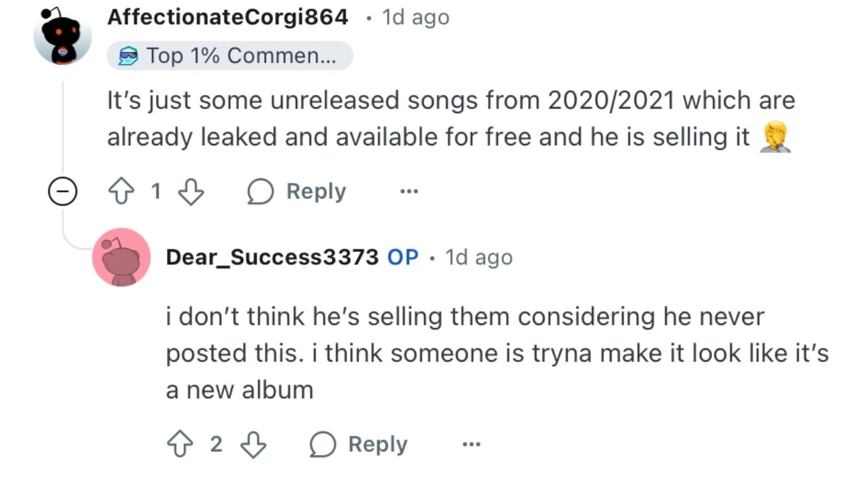Downvote AffectionateCorgi864's comment
The image size is (868, 488).
(x=191, y=191)
